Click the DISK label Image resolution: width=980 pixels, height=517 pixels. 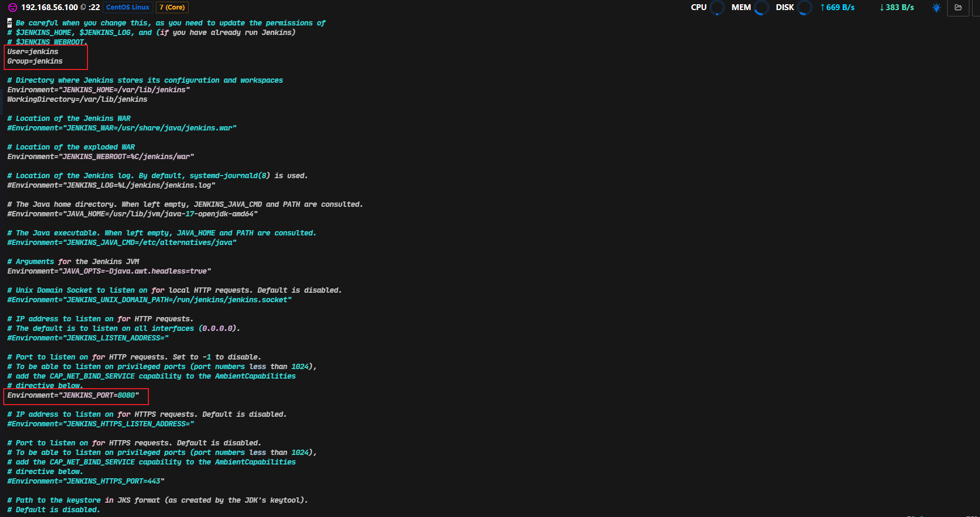(785, 7)
